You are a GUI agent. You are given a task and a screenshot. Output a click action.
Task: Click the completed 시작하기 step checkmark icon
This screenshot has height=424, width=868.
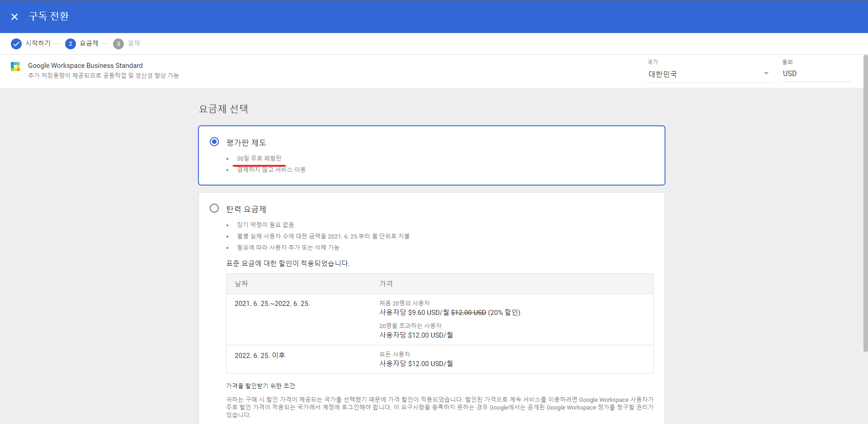(x=16, y=44)
